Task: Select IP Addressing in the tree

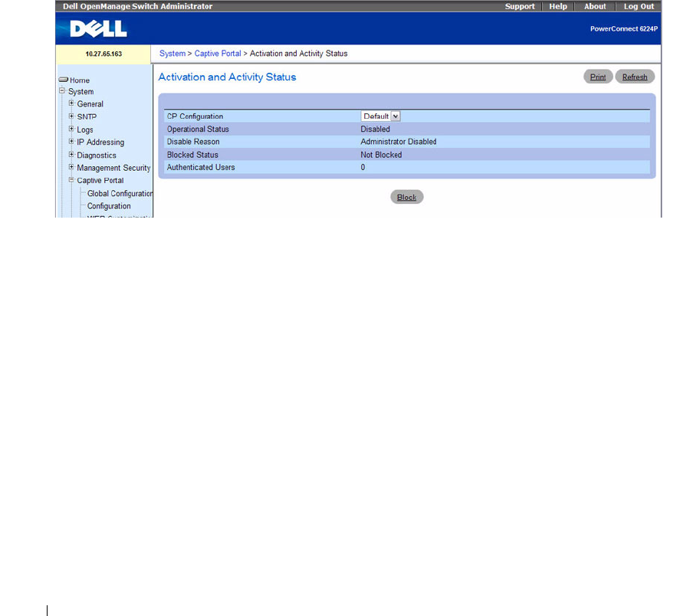Action: pyautogui.click(x=100, y=143)
